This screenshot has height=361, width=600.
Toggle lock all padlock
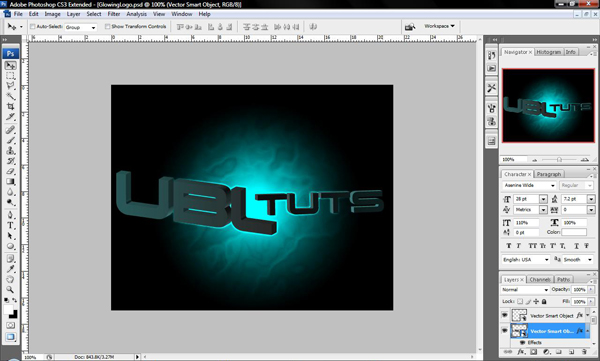click(x=544, y=302)
